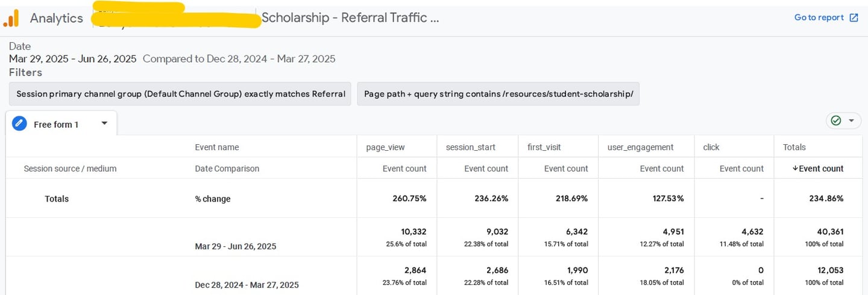Expand the dropdown arrow next to green checkmark
The height and width of the screenshot is (295, 868).
click(x=851, y=121)
